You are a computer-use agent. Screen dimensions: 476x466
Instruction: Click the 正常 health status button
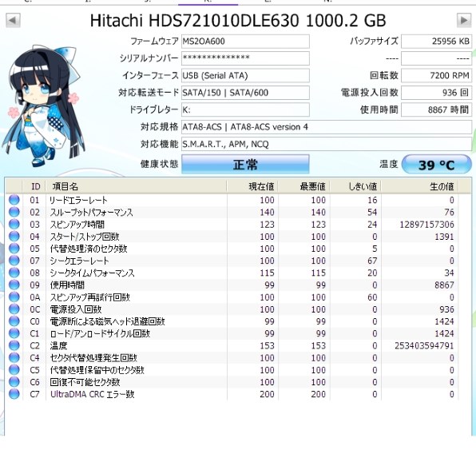tap(245, 165)
